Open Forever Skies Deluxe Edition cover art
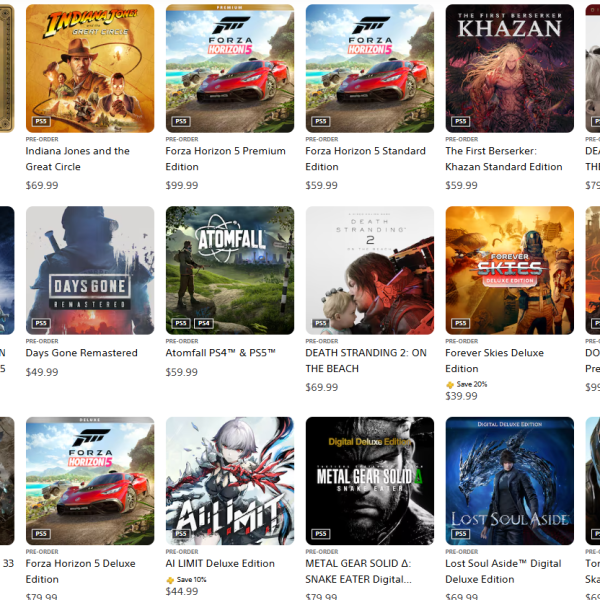This screenshot has height=600, width=600. (510, 271)
